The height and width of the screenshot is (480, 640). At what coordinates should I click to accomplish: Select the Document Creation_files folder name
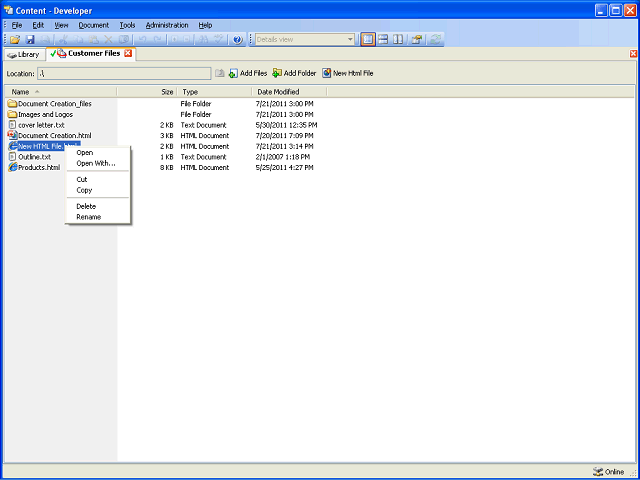tap(55, 104)
